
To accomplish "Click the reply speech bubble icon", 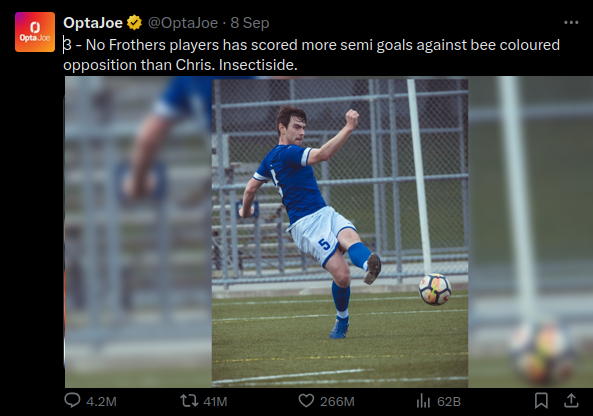I will pyautogui.click(x=72, y=400).
